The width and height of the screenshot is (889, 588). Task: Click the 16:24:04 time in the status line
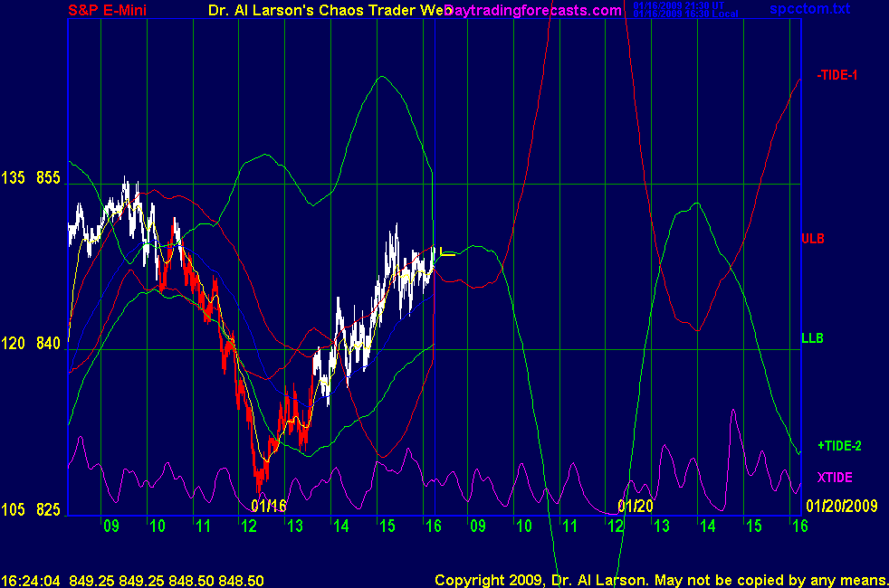click(31, 581)
